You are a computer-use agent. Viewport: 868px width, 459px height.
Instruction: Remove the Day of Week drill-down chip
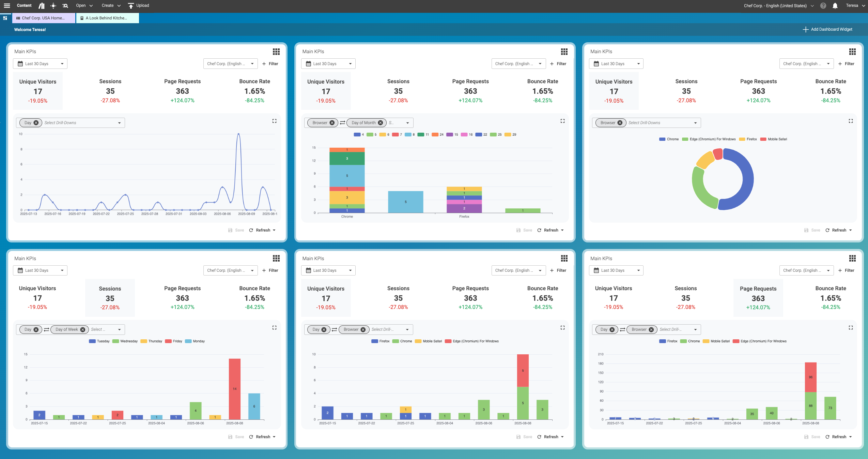click(83, 329)
